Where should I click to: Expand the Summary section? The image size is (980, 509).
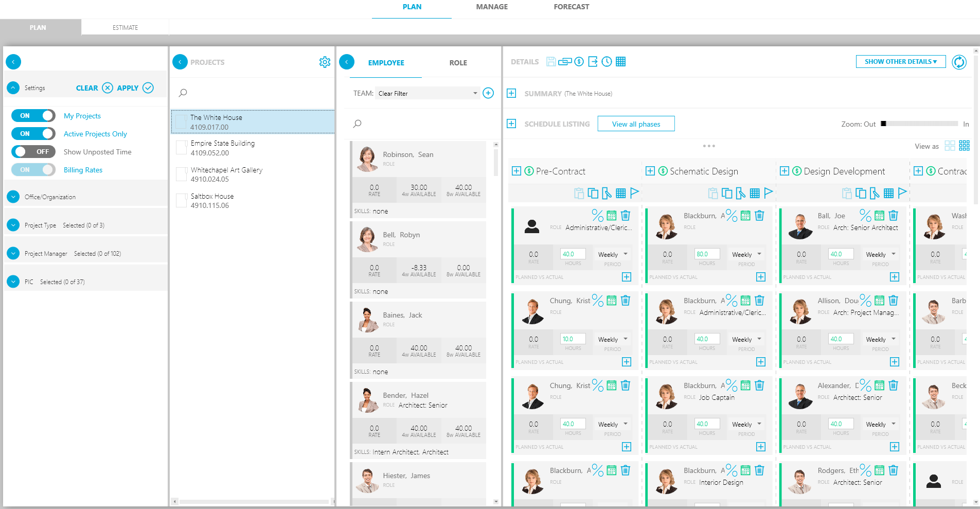[x=511, y=93]
